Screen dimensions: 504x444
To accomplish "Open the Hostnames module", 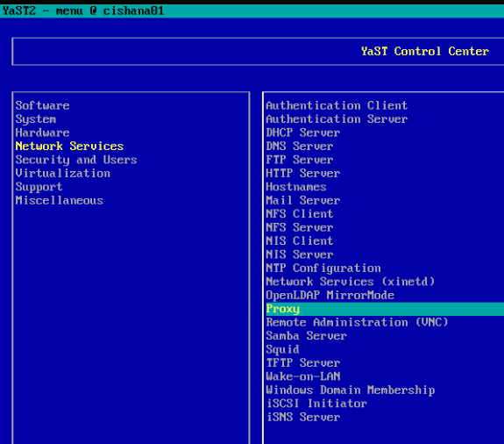I will pos(296,187).
